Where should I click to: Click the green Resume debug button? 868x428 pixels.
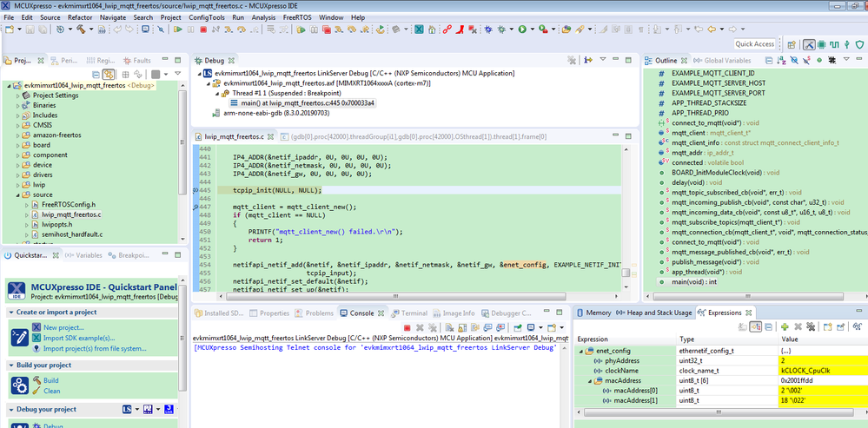click(177, 30)
